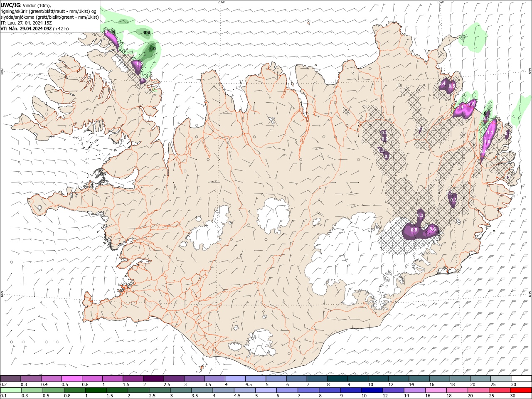The image size is (532, 399).
Task: Click the snow scale swatch starting at 10
Action: click(377, 379)
